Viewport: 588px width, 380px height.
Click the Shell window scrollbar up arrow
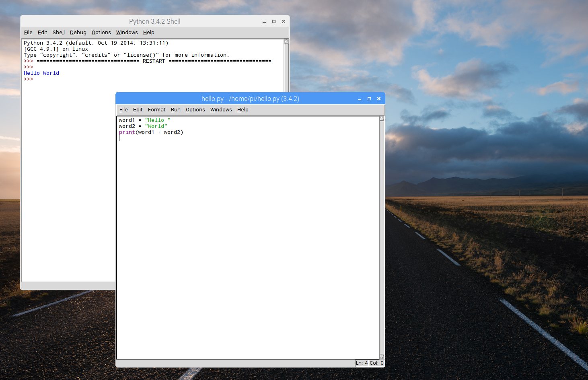(x=286, y=40)
